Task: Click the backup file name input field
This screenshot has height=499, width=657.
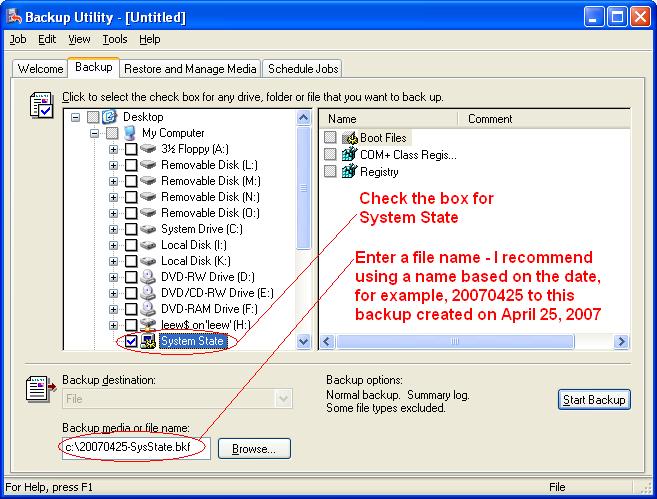Action: 136,448
